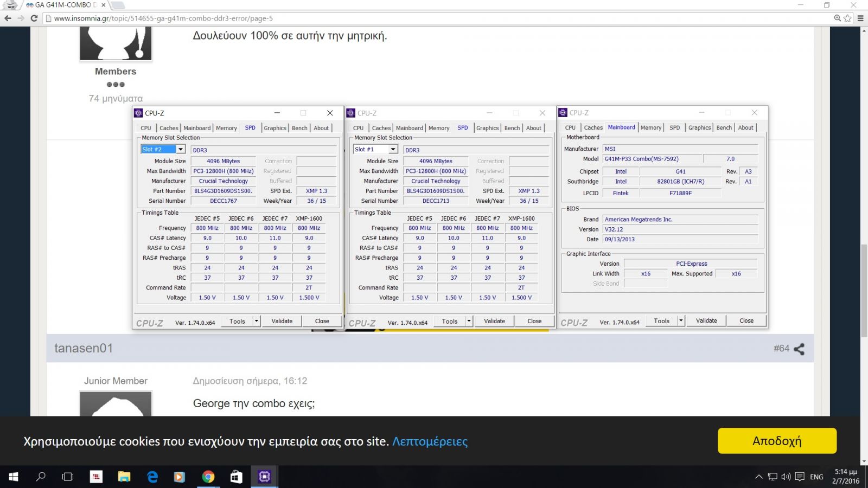868x488 pixels.
Task: Open a new browser tab
Action: [x=117, y=5]
